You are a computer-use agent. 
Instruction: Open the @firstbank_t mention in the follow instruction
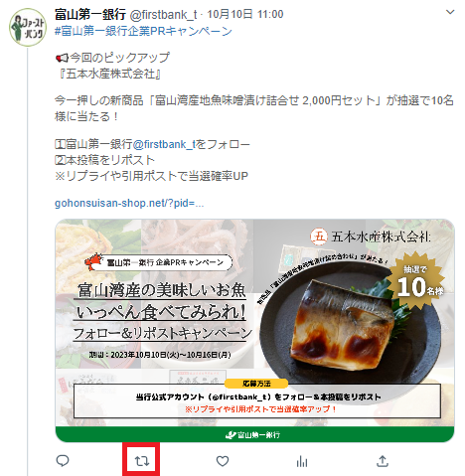tap(164, 144)
